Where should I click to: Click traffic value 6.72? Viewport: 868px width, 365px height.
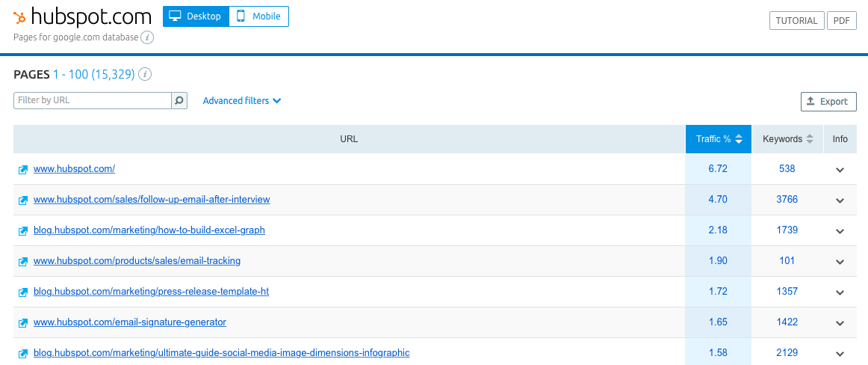tap(718, 169)
